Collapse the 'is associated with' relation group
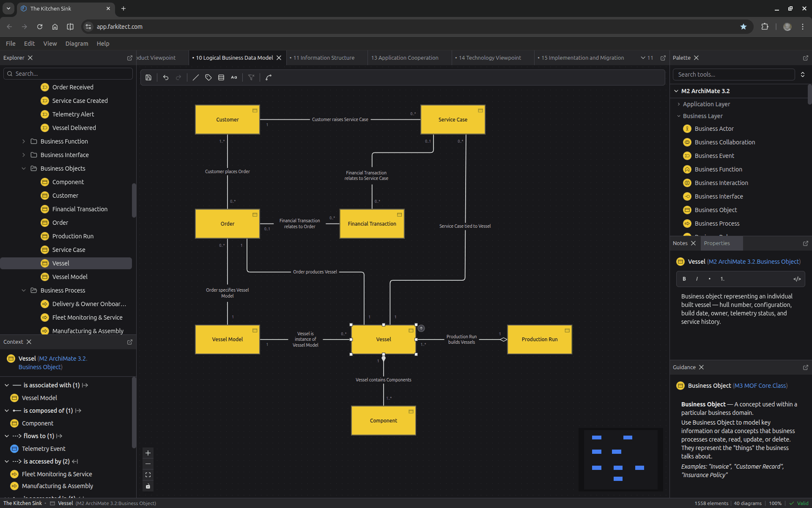Screen dimensions: 812x508 (x=7, y=385)
